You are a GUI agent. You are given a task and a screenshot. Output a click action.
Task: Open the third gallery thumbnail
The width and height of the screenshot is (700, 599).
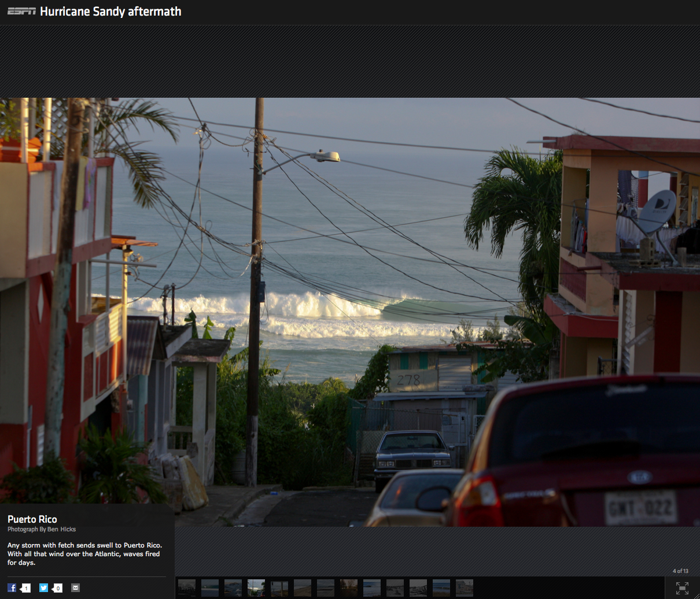point(233,588)
